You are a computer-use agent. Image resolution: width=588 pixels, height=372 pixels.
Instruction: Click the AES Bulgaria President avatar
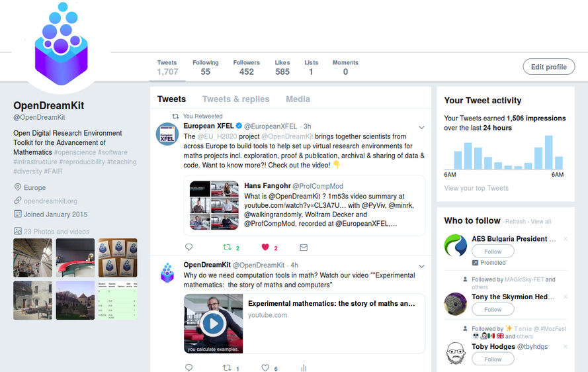click(456, 245)
